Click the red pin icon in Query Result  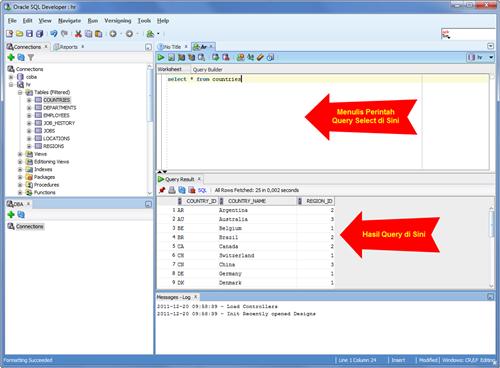(162, 190)
